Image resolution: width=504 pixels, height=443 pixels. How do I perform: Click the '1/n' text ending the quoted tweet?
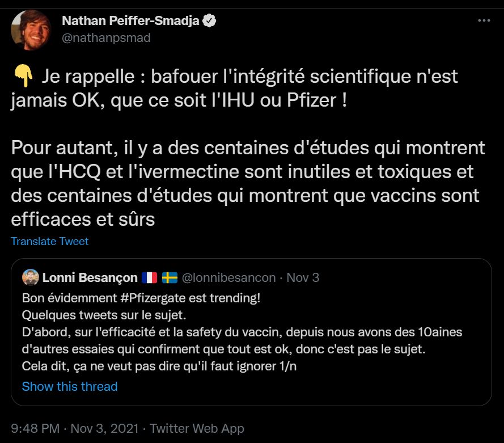[x=286, y=366]
